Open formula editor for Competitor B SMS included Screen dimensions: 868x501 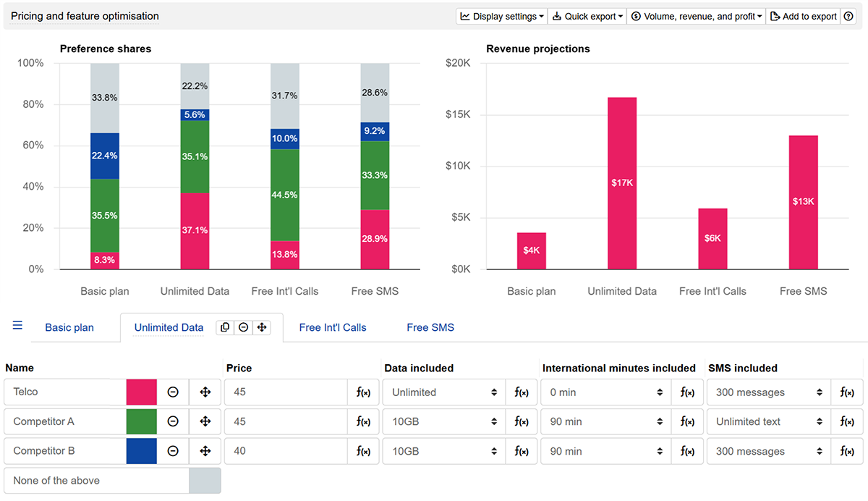847,451
